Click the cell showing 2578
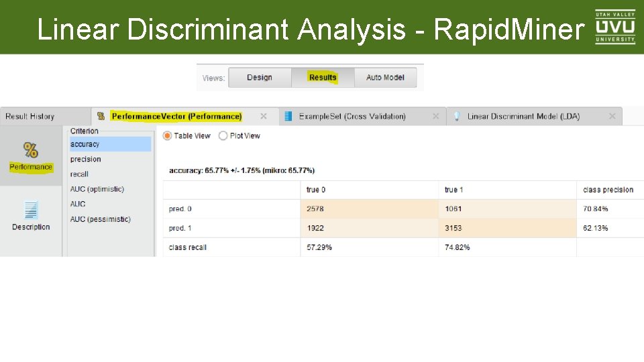644x362 pixels. 370,209
